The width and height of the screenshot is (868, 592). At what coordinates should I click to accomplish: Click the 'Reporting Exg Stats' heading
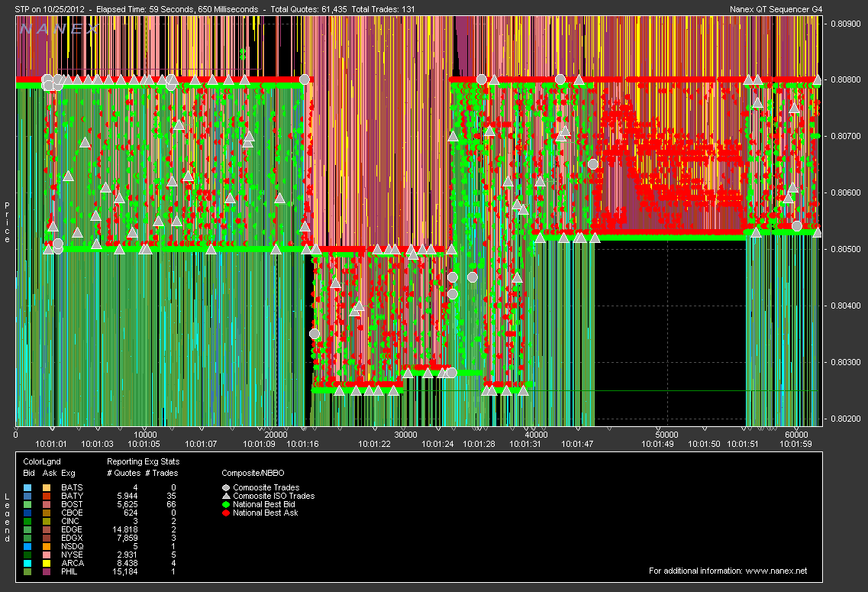144,462
